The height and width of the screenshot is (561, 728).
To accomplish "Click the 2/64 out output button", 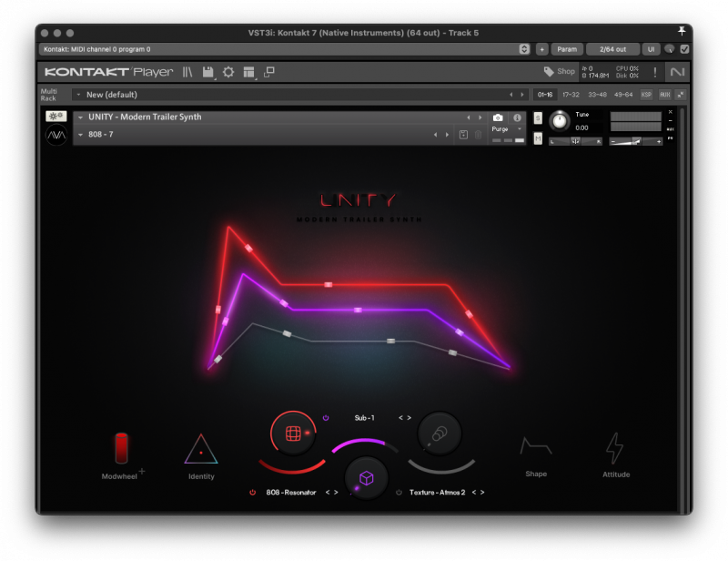I will pyautogui.click(x=612, y=49).
